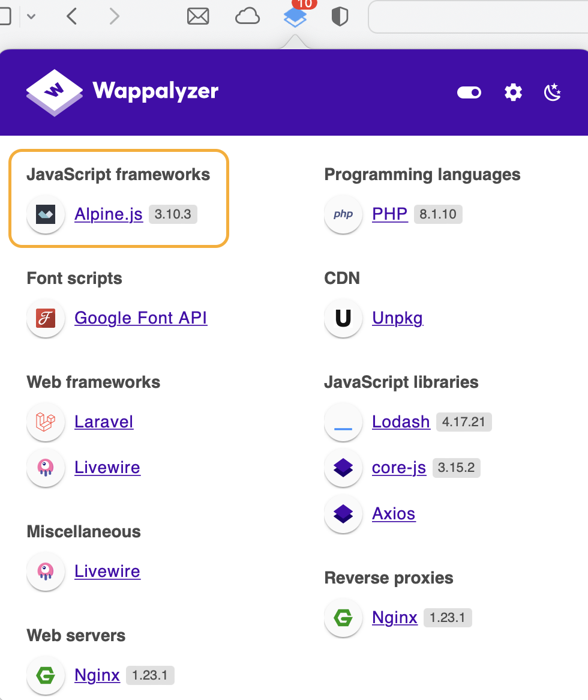
Task: Click the Web servers heading
Action: (76, 635)
